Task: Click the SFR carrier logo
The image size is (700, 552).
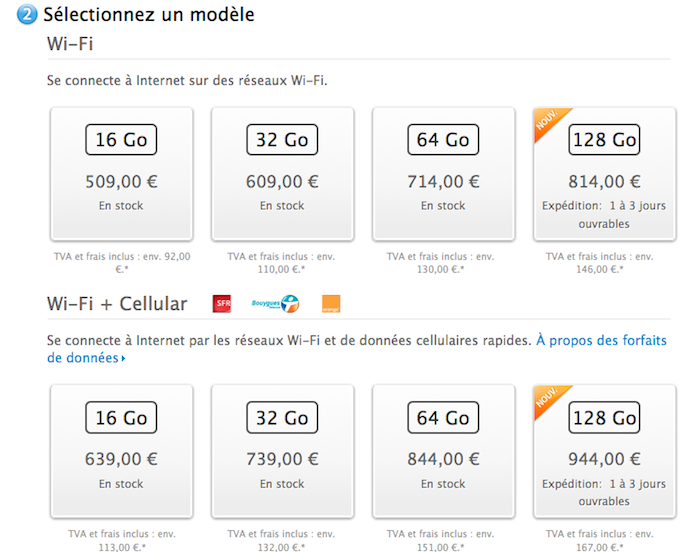Action: 221,304
